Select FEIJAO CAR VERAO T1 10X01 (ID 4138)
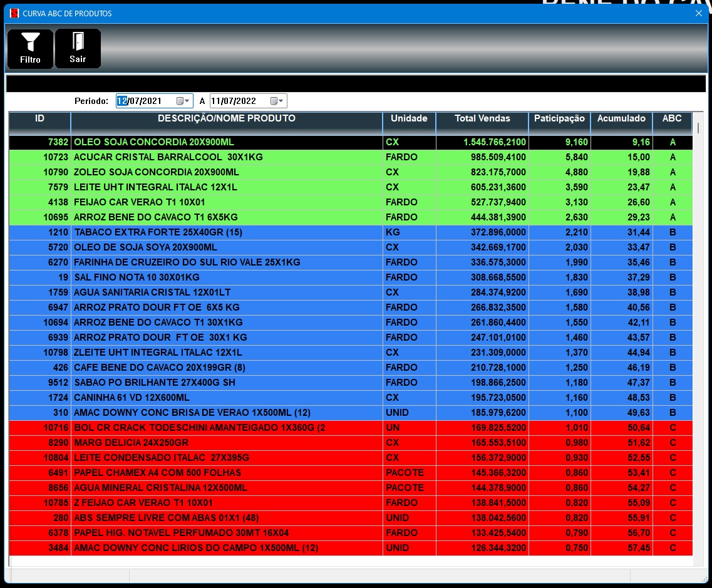 pos(351,202)
